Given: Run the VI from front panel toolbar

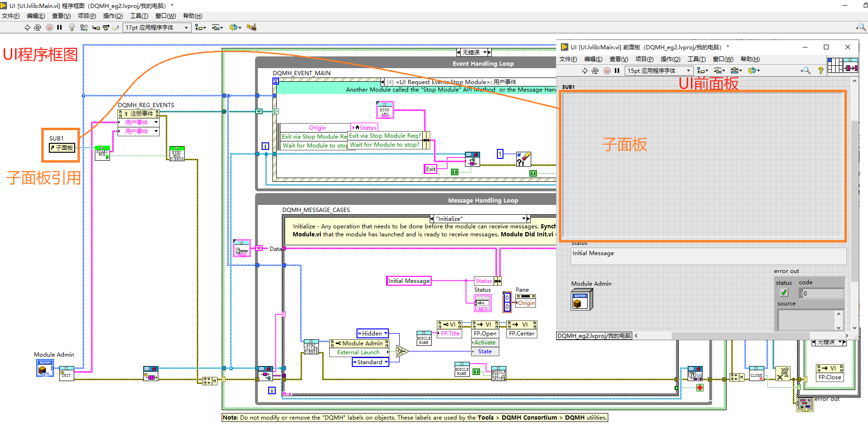Looking at the screenshot, I should click(585, 70).
